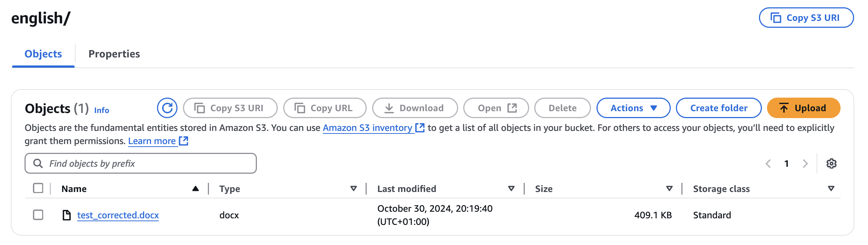This screenshot has height=245, width=868.
Task: Go to the previous page arrow
Action: tap(768, 163)
